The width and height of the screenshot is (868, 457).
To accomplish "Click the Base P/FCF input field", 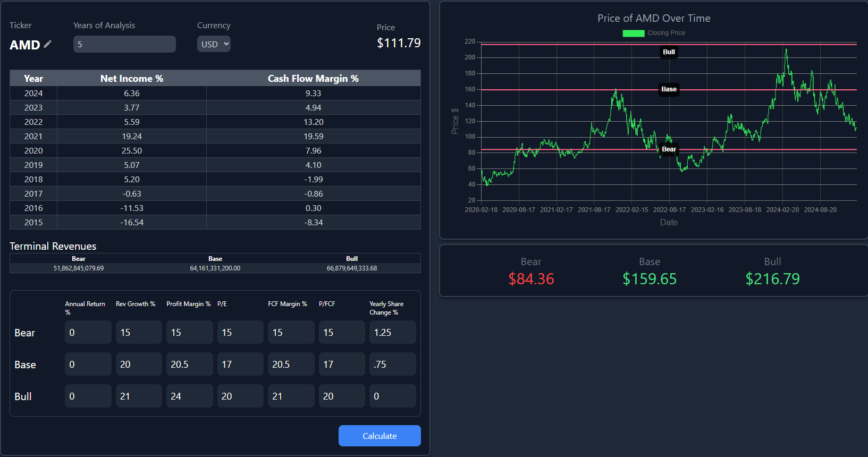I will click(x=341, y=364).
